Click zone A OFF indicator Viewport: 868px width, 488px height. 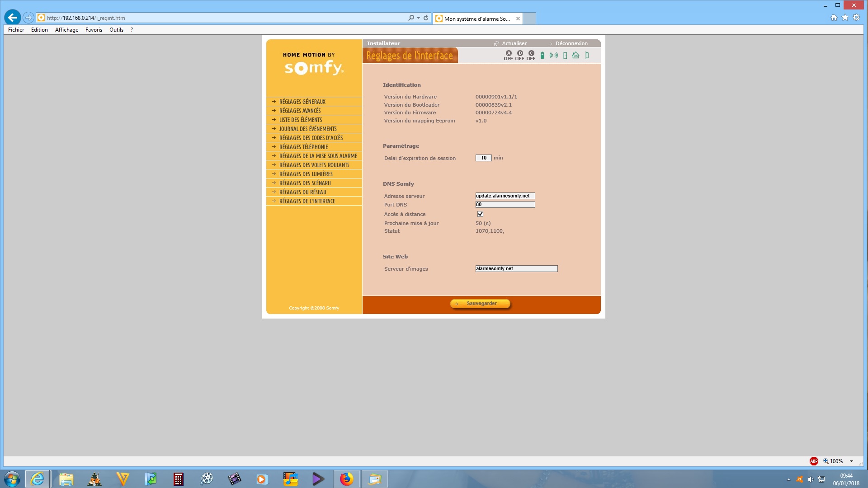[509, 56]
